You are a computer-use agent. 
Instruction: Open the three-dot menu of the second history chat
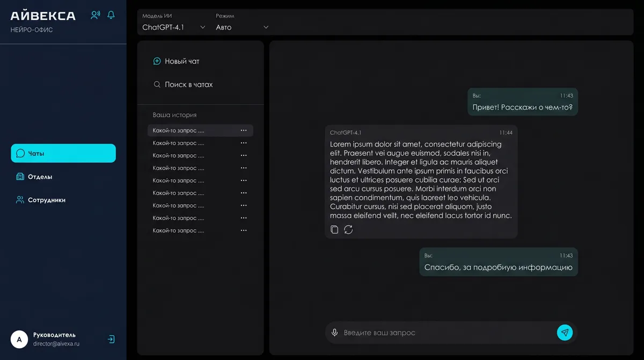tap(244, 143)
